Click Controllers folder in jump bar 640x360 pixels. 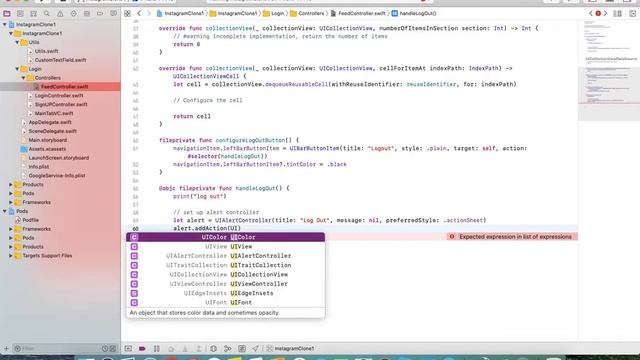pyautogui.click(x=307, y=13)
